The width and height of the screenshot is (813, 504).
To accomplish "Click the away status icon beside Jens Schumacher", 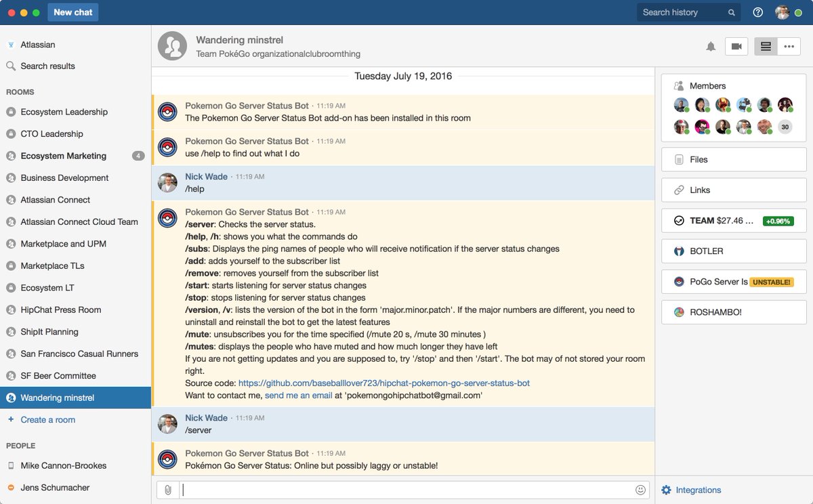I will click(11, 488).
